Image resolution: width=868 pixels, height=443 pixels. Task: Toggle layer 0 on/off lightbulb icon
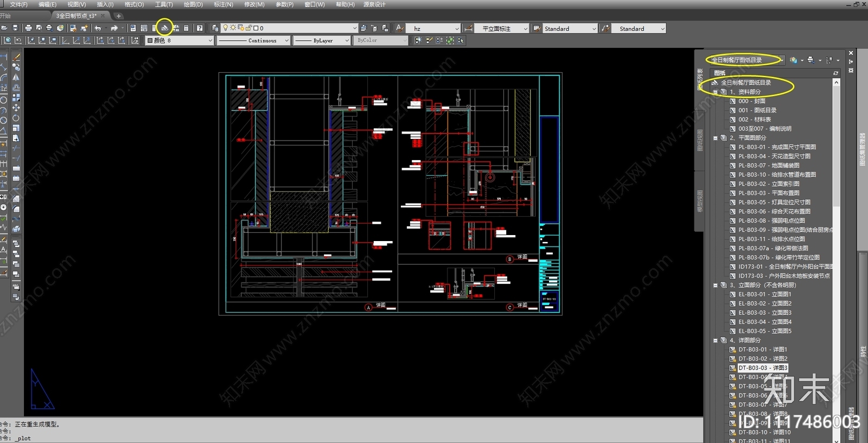pos(226,28)
